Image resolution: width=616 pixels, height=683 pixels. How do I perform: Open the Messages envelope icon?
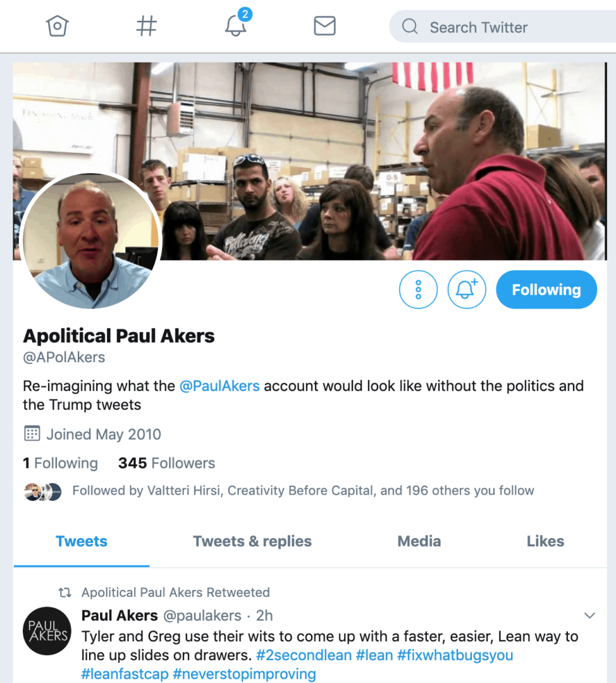click(x=324, y=26)
